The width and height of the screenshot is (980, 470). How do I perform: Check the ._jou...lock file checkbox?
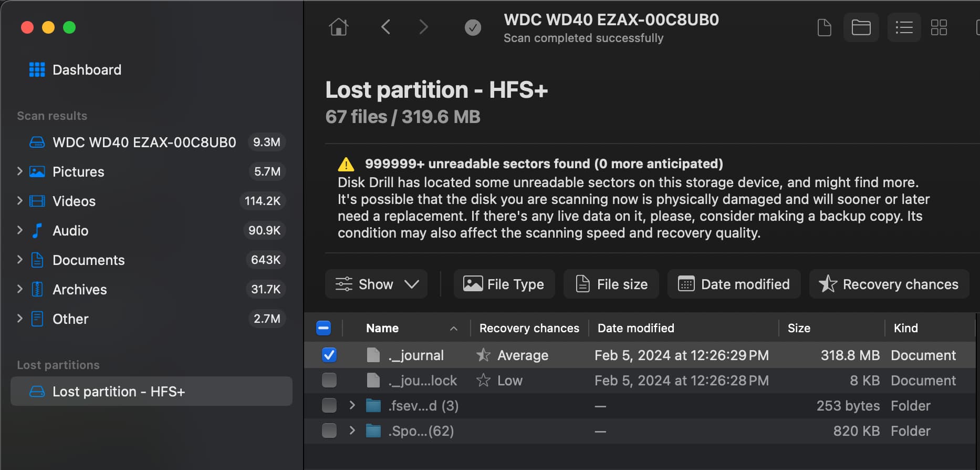click(329, 381)
